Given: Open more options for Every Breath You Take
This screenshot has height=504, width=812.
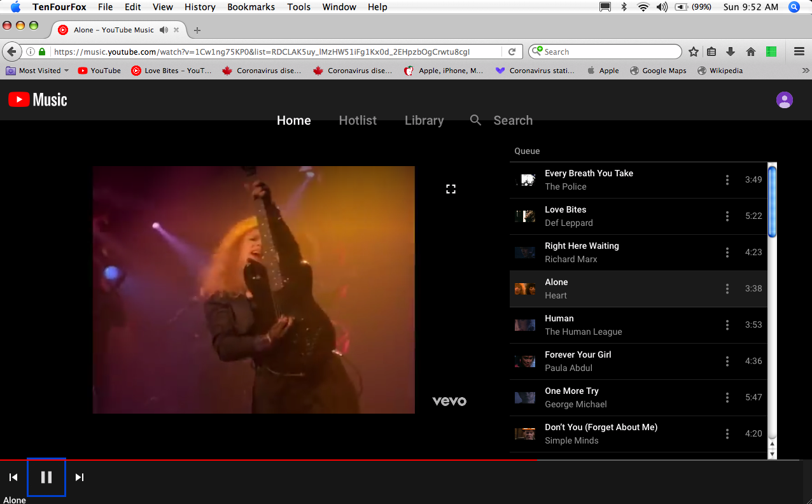Looking at the screenshot, I should pos(727,180).
